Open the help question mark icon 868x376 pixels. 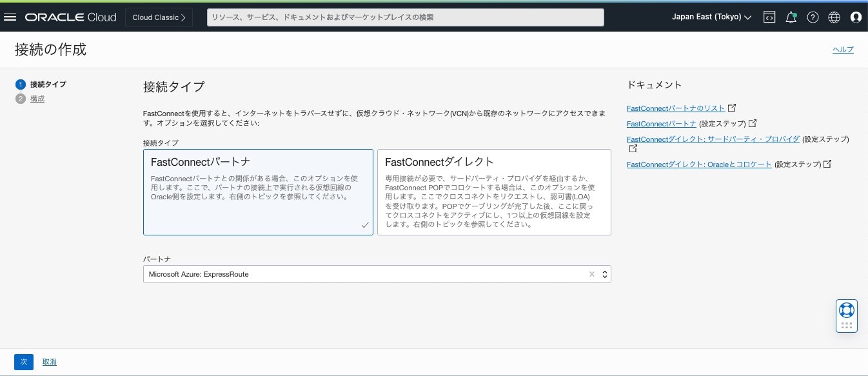pos(813,17)
